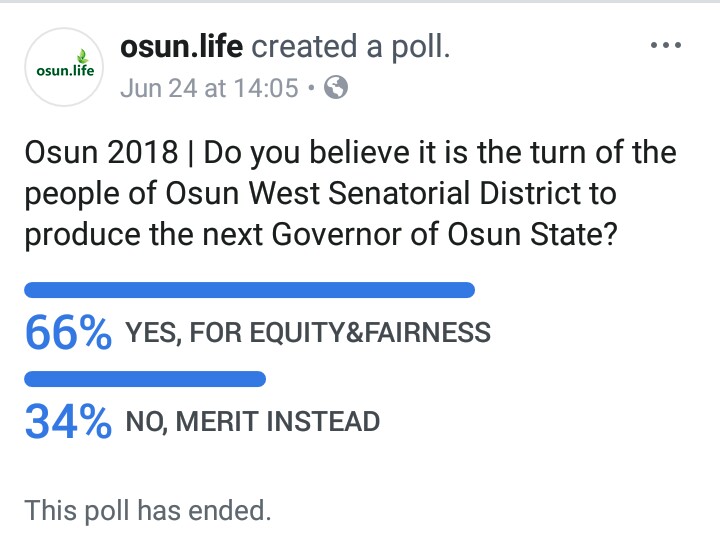720x552 pixels.
Task: Click the "Governor of Osun State?" phrase
Action: click(x=444, y=234)
